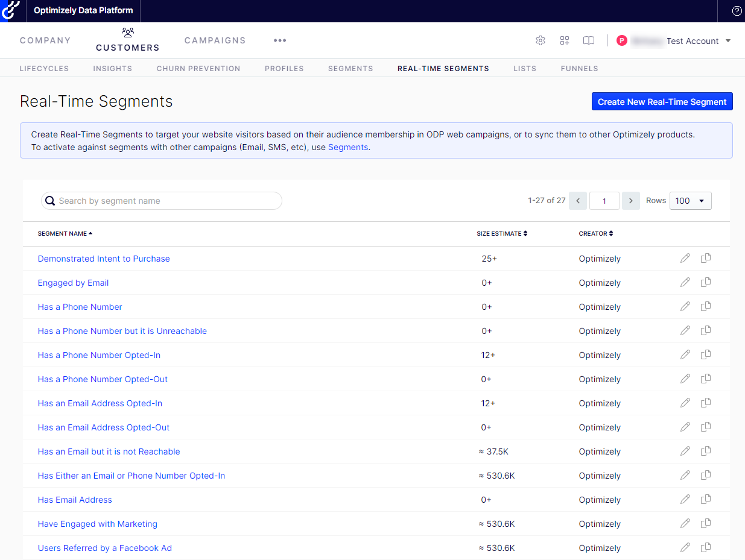The width and height of the screenshot is (745, 560).
Task: Switch to the Profiles tab
Action: [284, 69]
